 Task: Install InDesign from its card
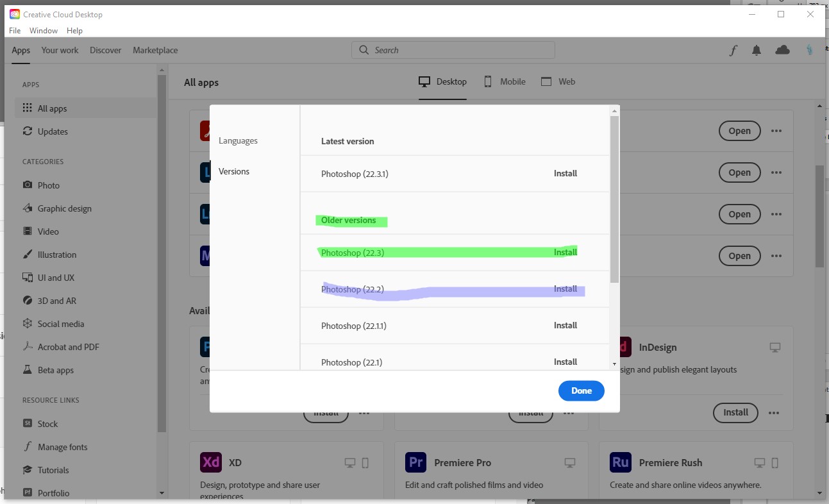735,412
